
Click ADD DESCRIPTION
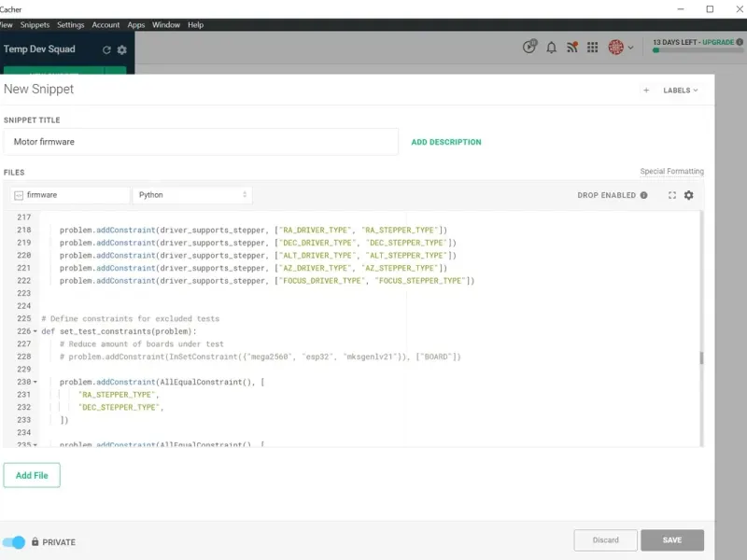(x=446, y=142)
